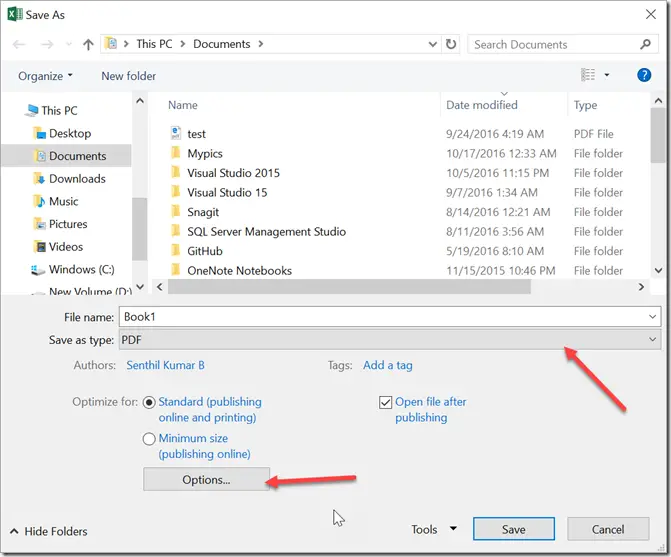Open Music in navigation pane
The image size is (671, 557).
coord(64,201)
